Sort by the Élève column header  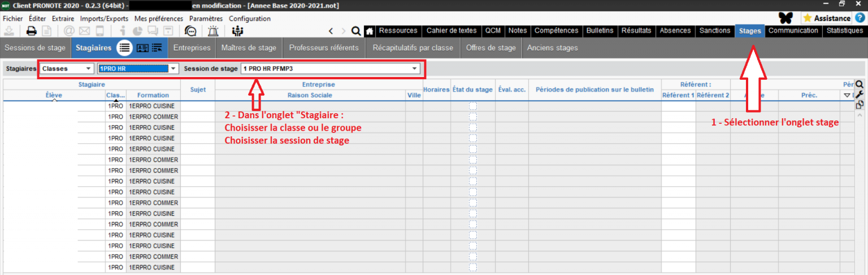pos(54,96)
